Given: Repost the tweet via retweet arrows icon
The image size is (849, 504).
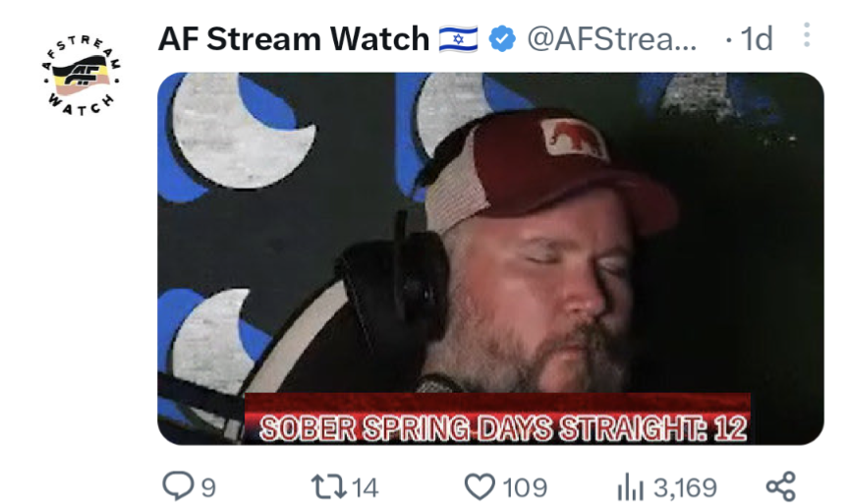Looking at the screenshot, I should 328,486.
